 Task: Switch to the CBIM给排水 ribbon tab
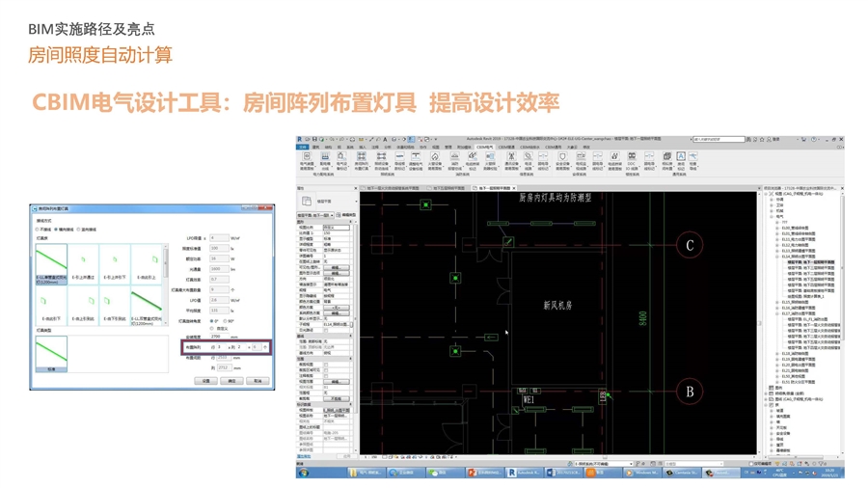[529, 148]
